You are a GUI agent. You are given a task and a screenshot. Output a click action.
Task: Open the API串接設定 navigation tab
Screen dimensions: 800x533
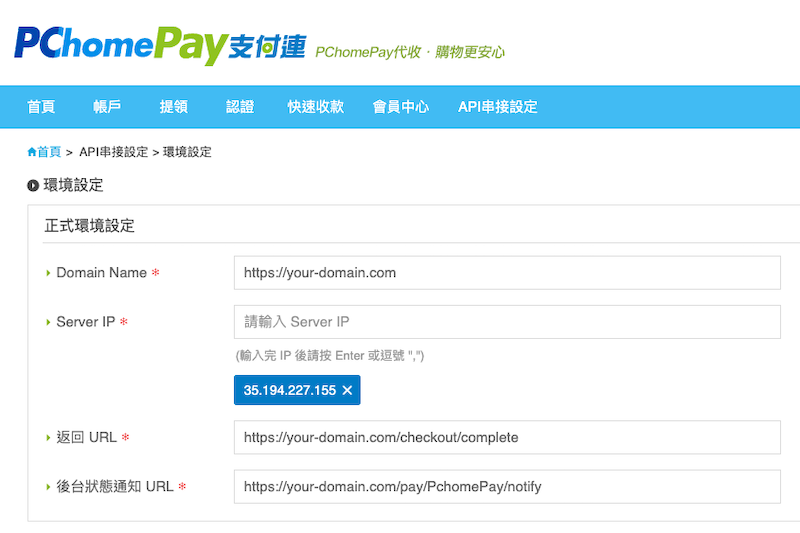click(497, 107)
